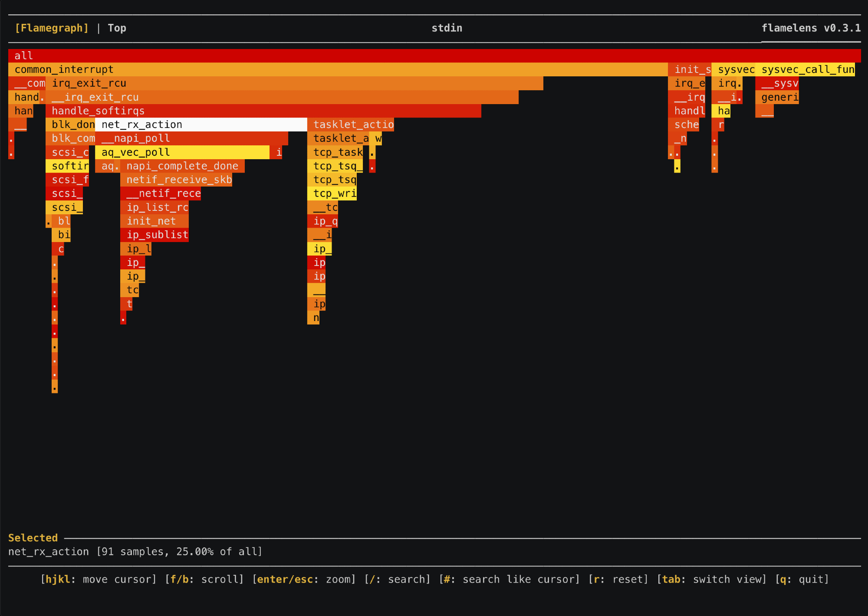This screenshot has width=868, height=616.
Task: Click the highlighted net_rx_action frame
Action: click(x=201, y=125)
